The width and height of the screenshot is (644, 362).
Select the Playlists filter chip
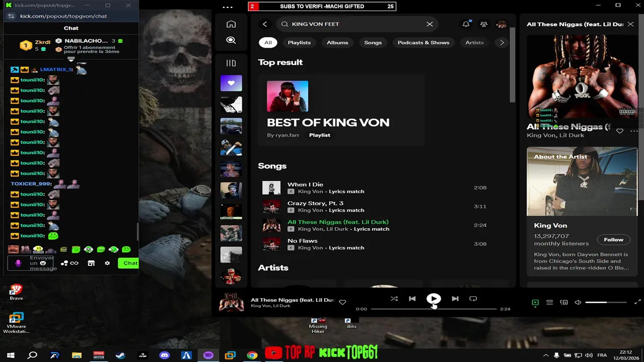[x=299, y=42]
